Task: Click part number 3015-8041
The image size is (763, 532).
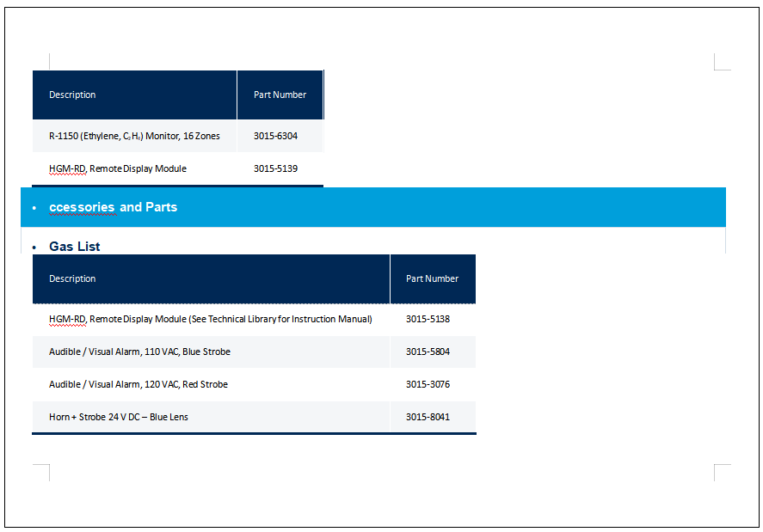Action: pos(428,417)
